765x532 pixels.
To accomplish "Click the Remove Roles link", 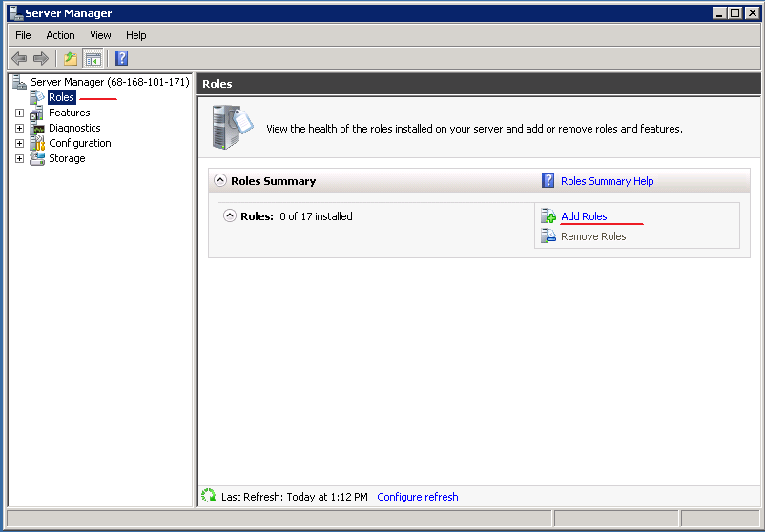I will pos(593,236).
